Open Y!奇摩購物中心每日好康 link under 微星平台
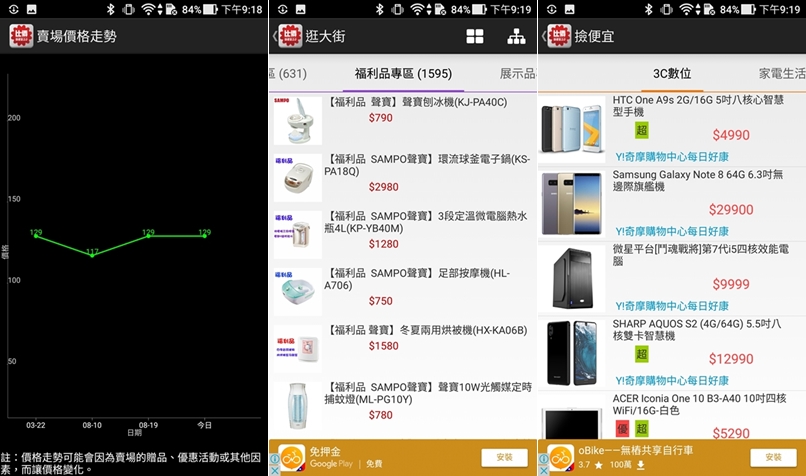 pyautogui.click(x=672, y=306)
